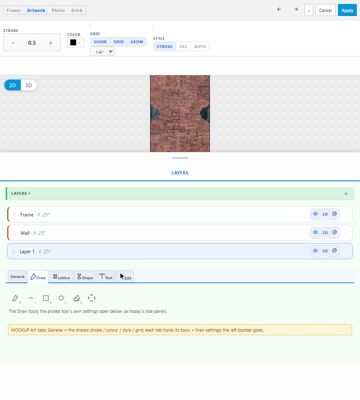Select the ellipse draw tool
This screenshot has width=360, height=400.
point(61,298)
